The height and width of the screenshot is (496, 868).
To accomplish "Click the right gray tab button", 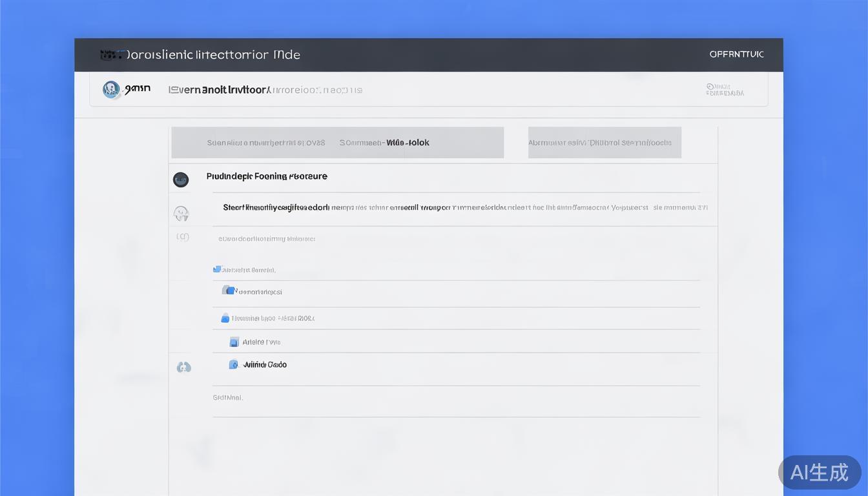I will [x=604, y=143].
